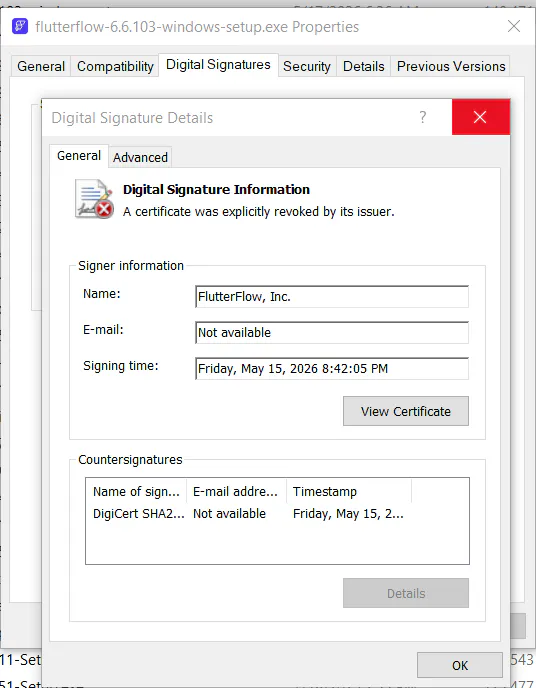Open the Compatibility tab
Image resolution: width=536 pixels, height=688 pixels.
pyautogui.click(x=115, y=66)
